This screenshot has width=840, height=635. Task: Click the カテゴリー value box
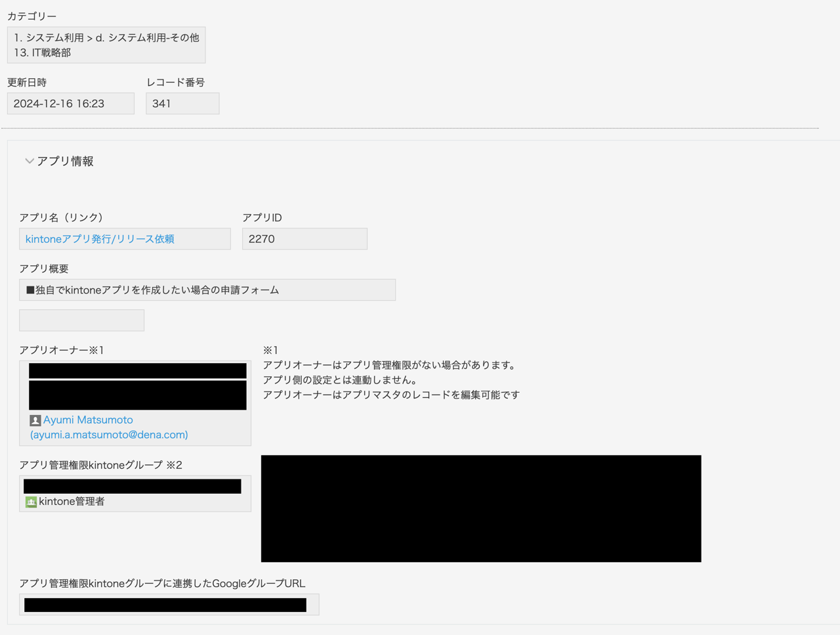pos(106,45)
